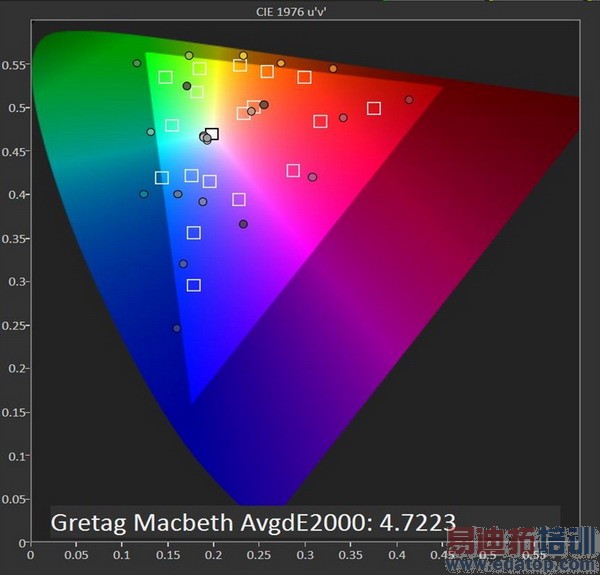
Task: Click horizontal axis label 0.3
Action: 305,555
